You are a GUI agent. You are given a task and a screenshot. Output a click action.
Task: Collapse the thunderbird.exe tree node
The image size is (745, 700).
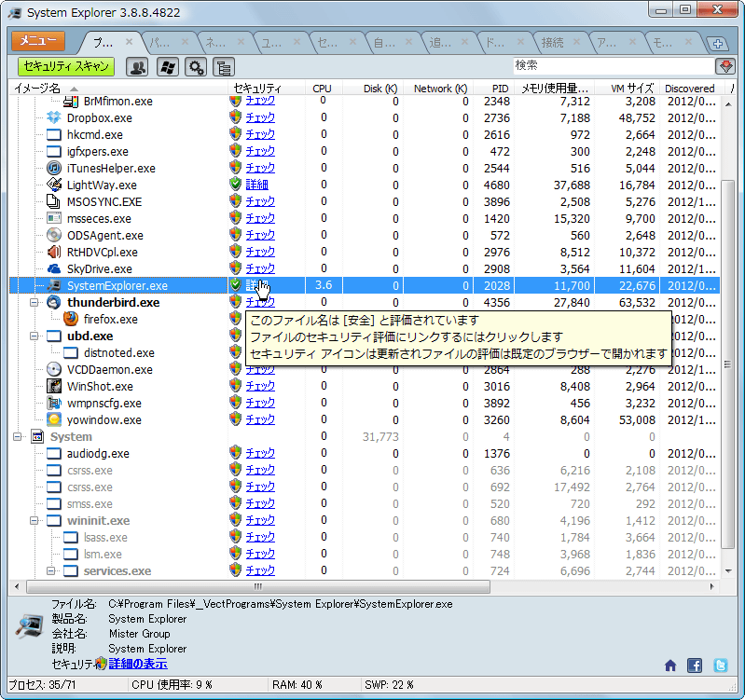pos(34,303)
